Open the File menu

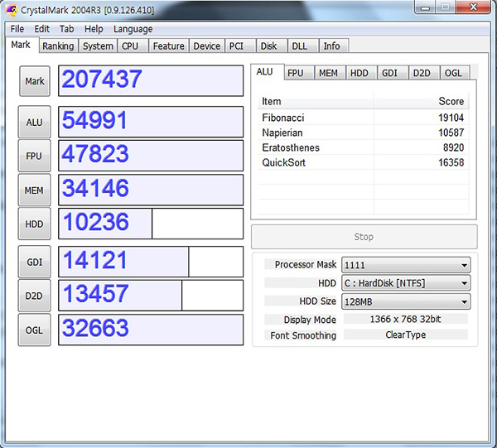click(17, 29)
